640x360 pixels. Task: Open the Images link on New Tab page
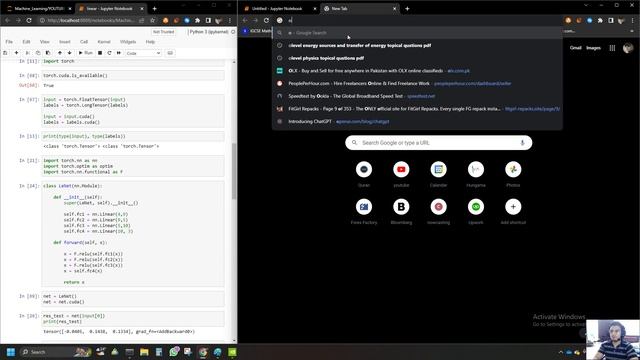tap(593, 48)
